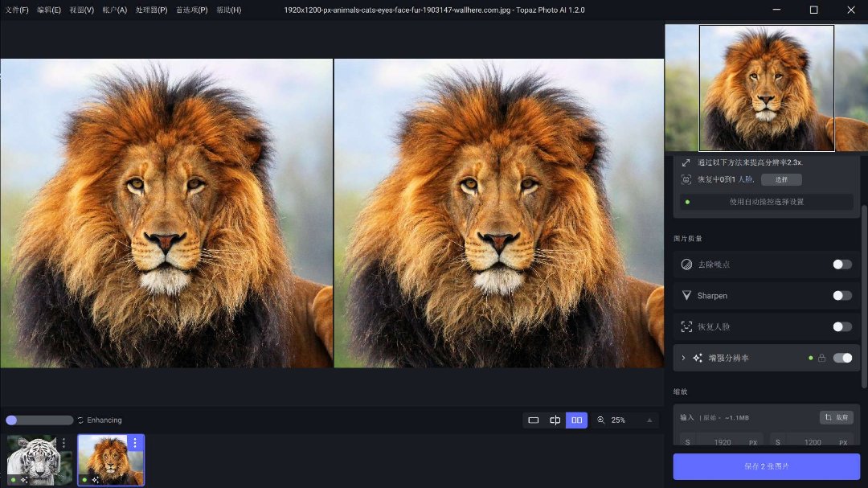
Task: Toggle the Remove Noise (去除噪点) switch
Action: coord(841,265)
